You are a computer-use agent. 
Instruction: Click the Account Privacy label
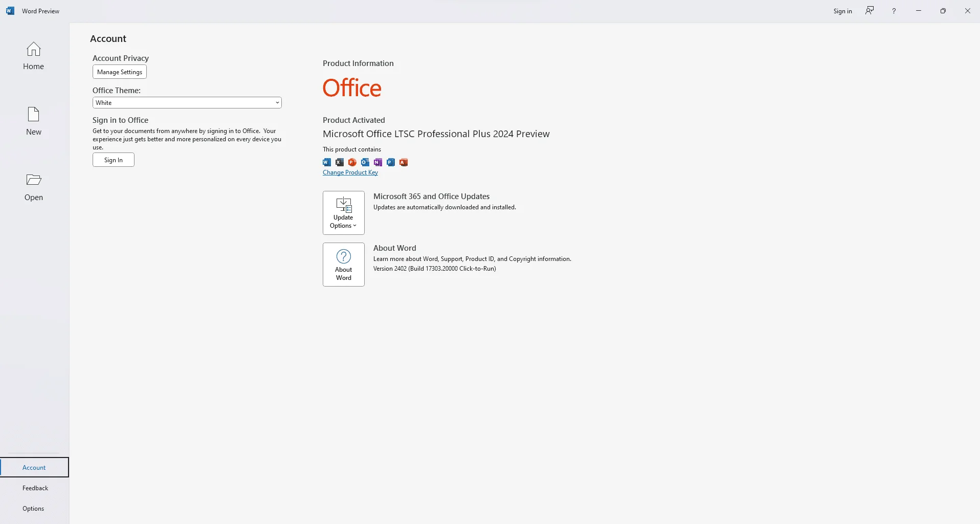[x=121, y=58]
